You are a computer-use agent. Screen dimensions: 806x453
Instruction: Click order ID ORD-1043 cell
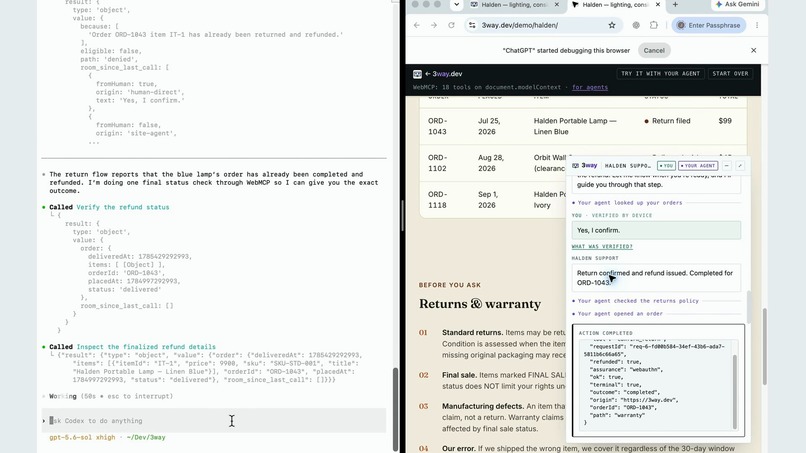[437, 126]
